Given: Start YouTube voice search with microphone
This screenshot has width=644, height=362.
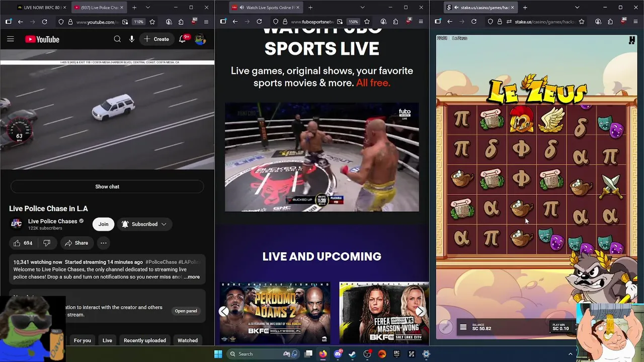Looking at the screenshot, I should (x=132, y=39).
